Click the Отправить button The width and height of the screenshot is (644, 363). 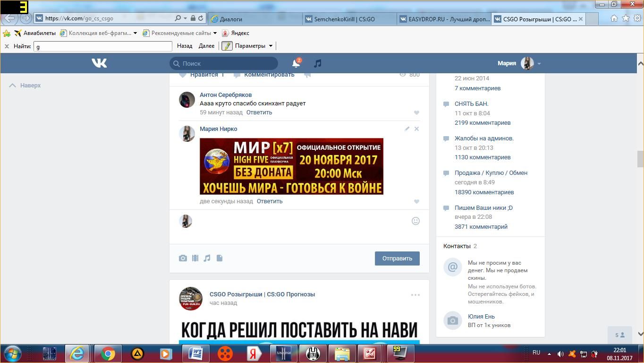click(397, 258)
